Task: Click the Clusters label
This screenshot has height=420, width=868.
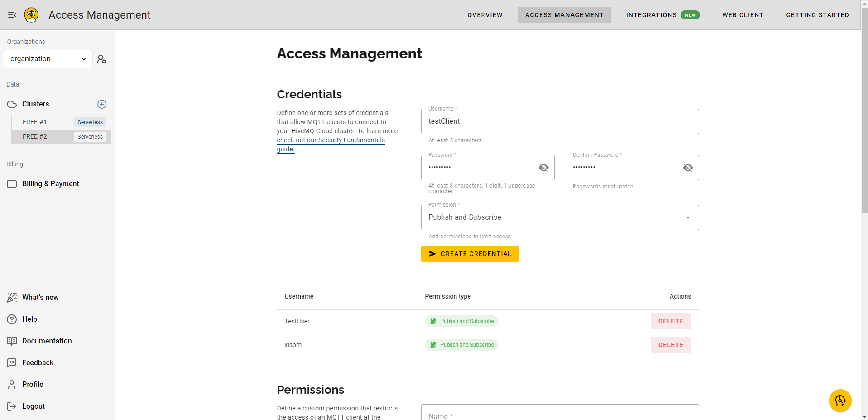Action: tap(36, 104)
